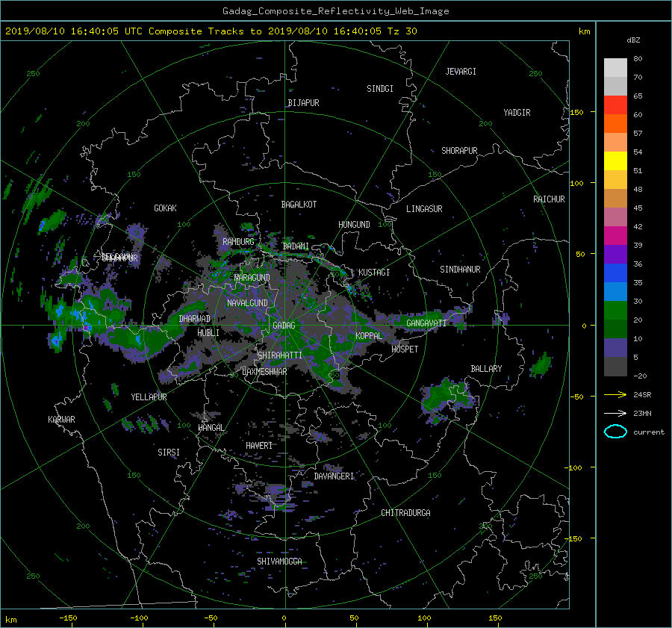Click the BADAMI city label
Screen dimensions: 672x628
tap(296, 246)
